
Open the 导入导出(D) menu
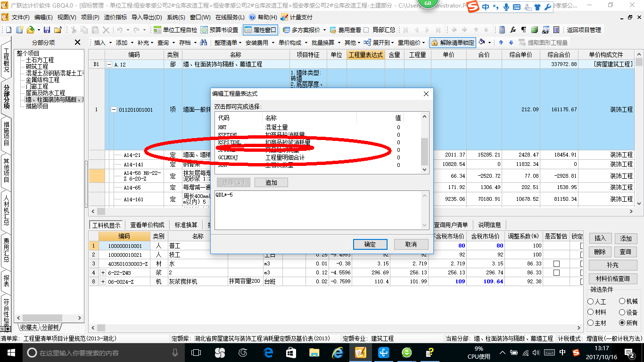pyautogui.click(x=147, y=17)
